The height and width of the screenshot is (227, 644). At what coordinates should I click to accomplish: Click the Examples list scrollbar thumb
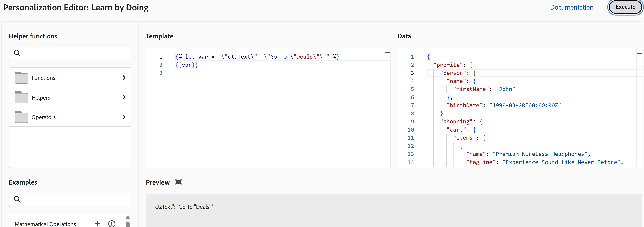pos(128,224)
